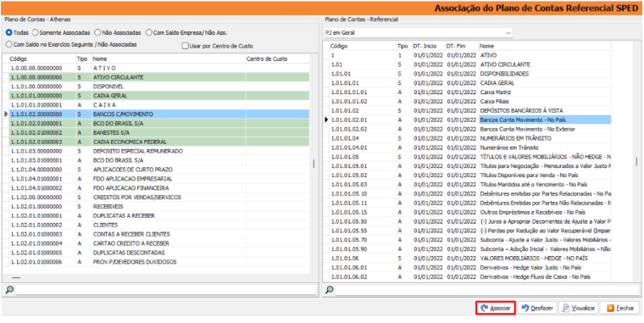644x323 pixels.
Task: Click DT. Fim column header
Action: [x=462, y=46]
